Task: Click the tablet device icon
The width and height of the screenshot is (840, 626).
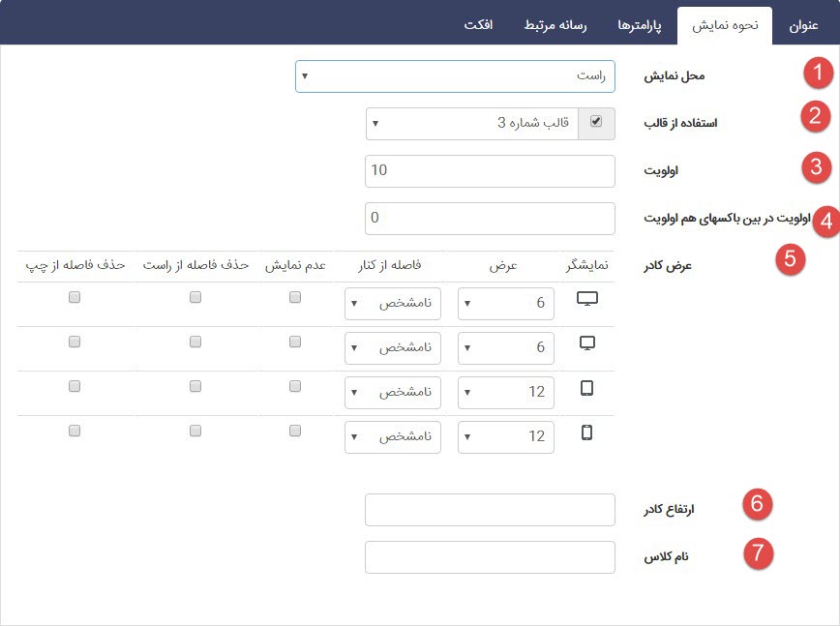Action: tap(586, 388)
